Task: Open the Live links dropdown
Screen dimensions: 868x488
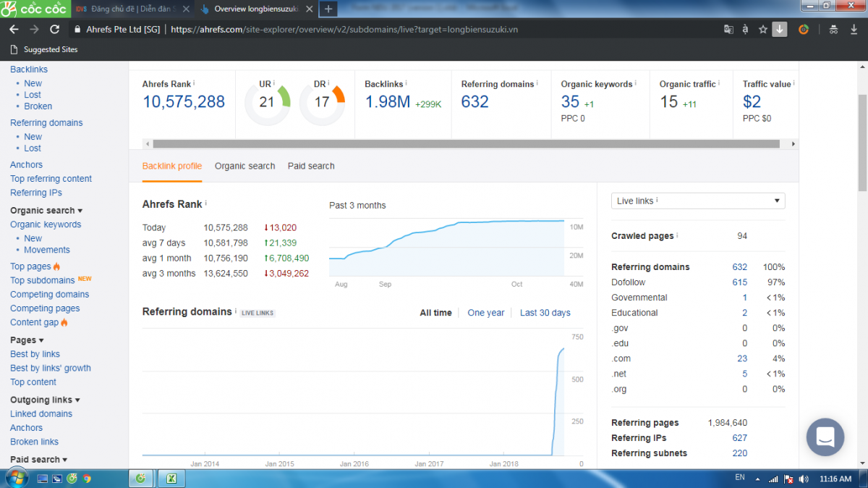Action: click(698, 201)
